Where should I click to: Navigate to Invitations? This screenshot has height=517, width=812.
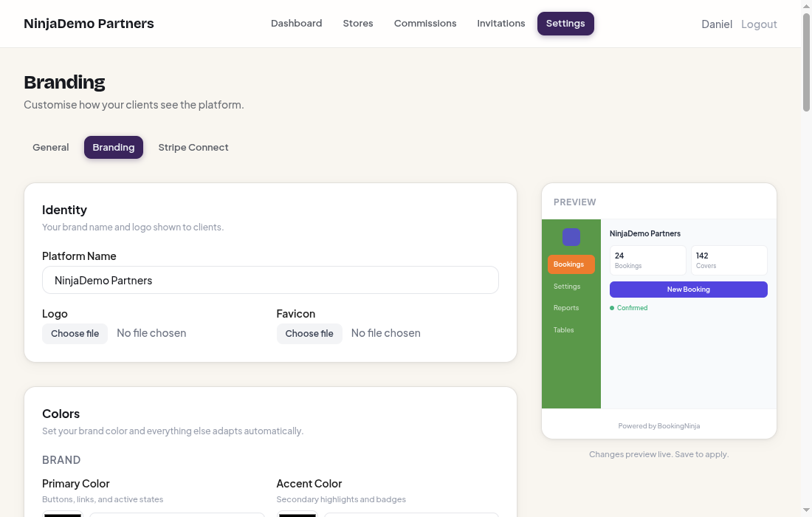pos(500,24)
